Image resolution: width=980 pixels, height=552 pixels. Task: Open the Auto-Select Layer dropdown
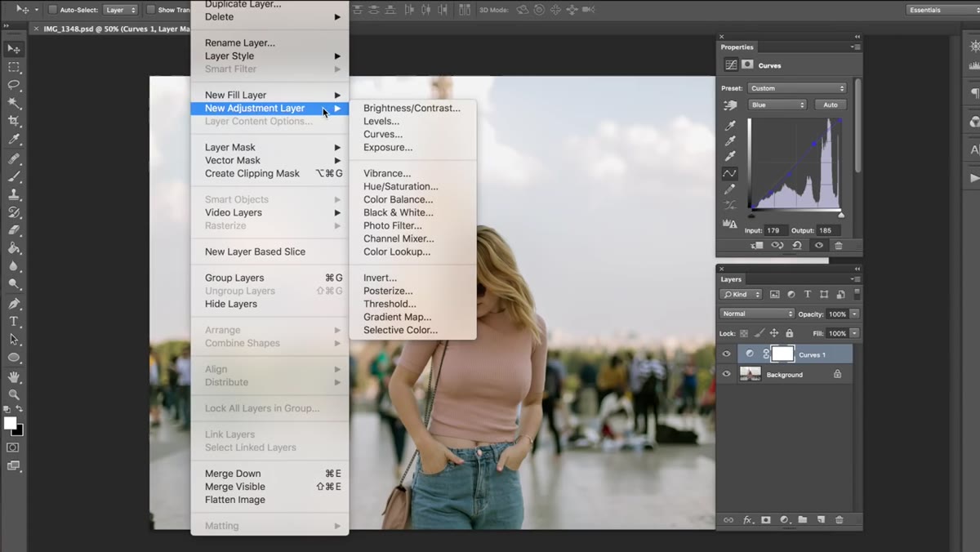(120, 10)
